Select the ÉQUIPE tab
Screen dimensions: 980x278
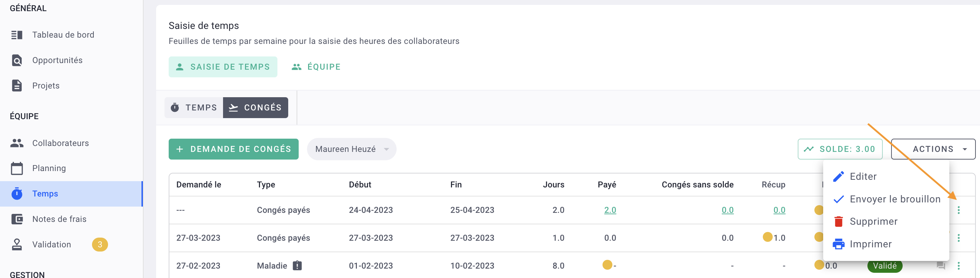316,67
